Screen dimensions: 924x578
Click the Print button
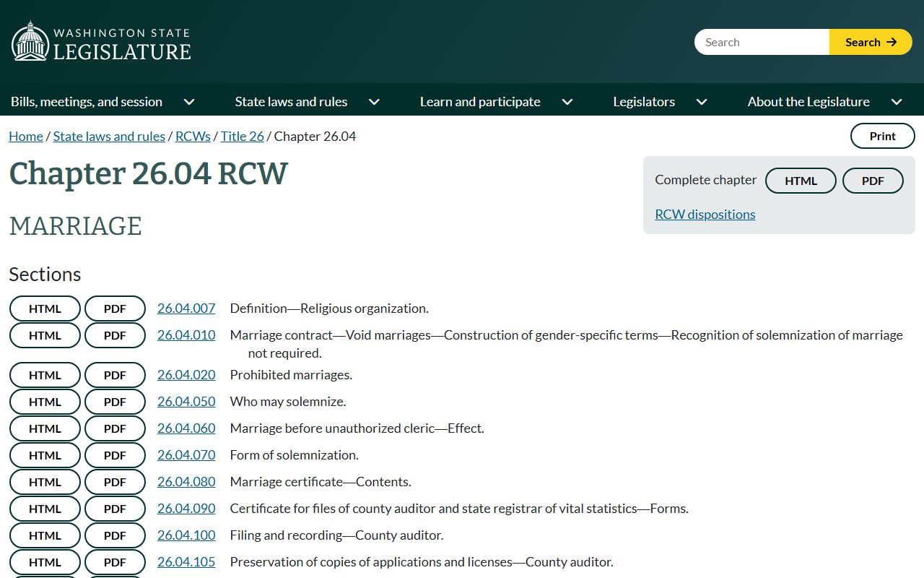[882, 136]
